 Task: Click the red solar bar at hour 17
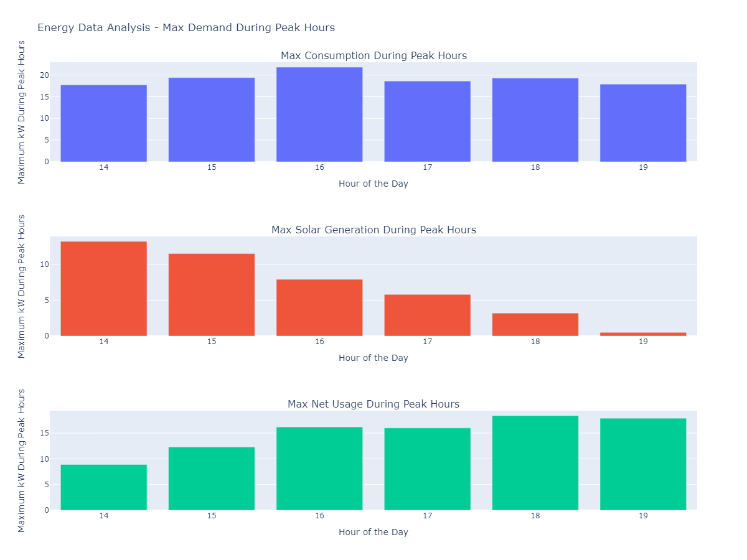427,315
